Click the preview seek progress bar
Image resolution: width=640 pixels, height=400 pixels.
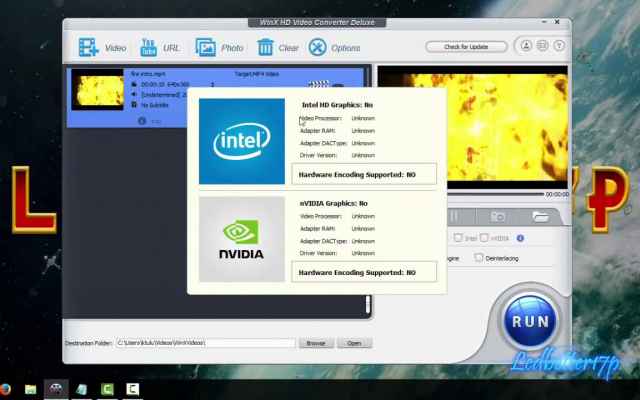[495, 194]
